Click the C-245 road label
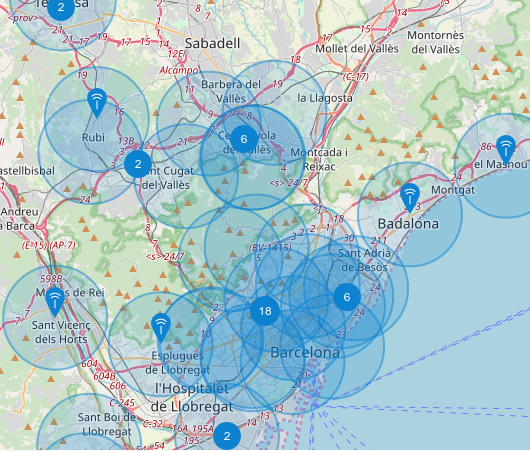This screenshot has width=530, height=451. [122, 403]
